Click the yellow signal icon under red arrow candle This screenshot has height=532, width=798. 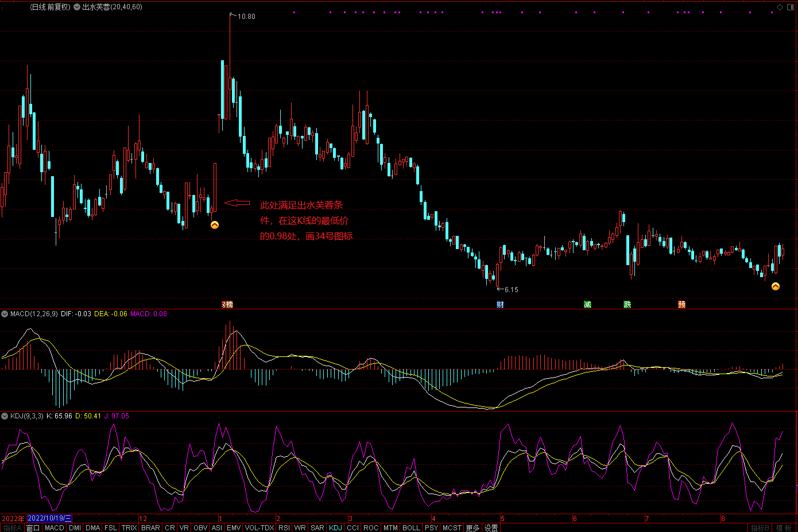point(215,225)
